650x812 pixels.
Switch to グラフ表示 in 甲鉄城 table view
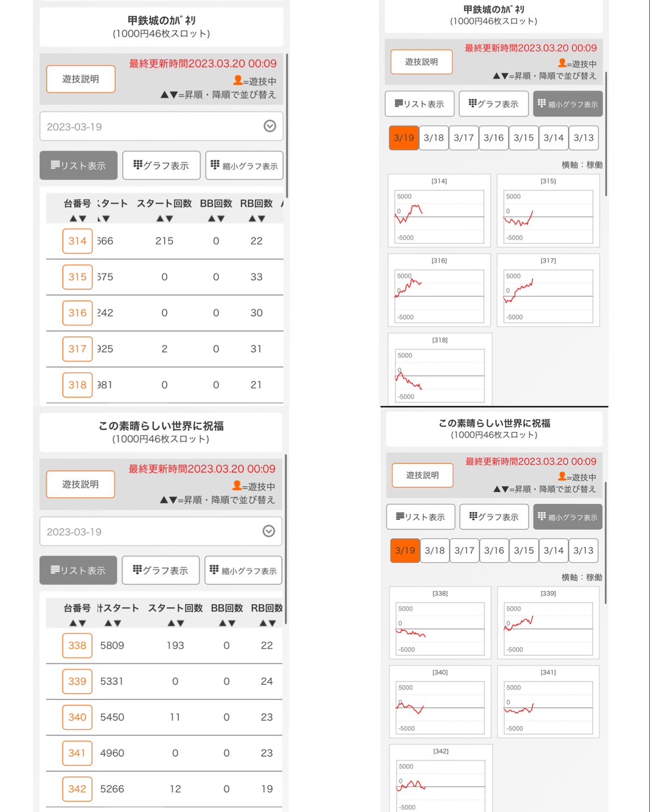tap(161, 165)
